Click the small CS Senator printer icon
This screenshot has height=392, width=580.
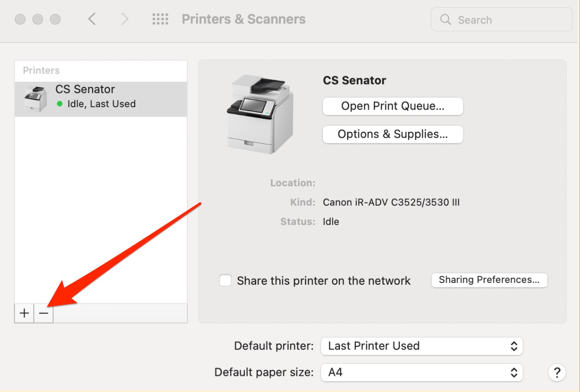[x=36, y=98]
